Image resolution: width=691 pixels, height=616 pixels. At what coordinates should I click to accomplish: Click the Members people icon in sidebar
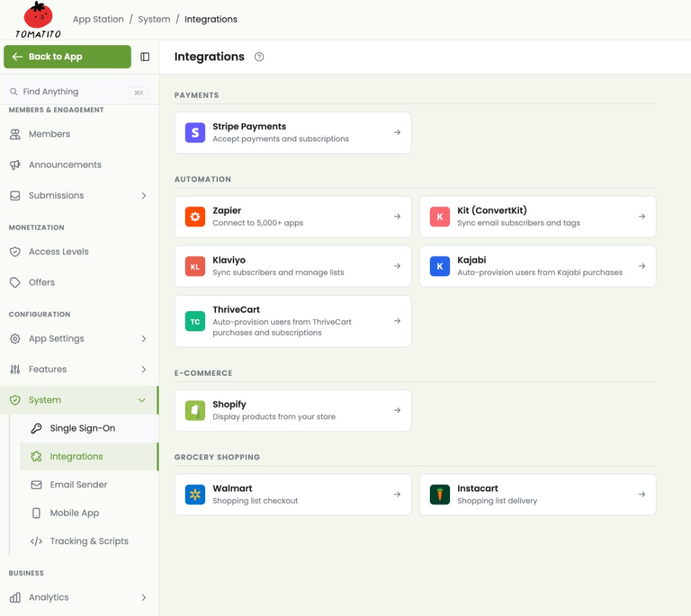coord(16,134)
